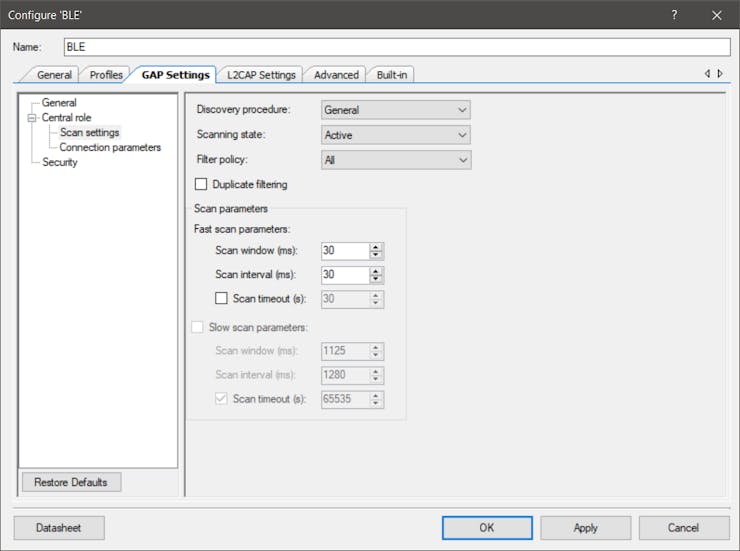740x551 pixels.
Task: Select Security in the tree
Action: point(59,162)
